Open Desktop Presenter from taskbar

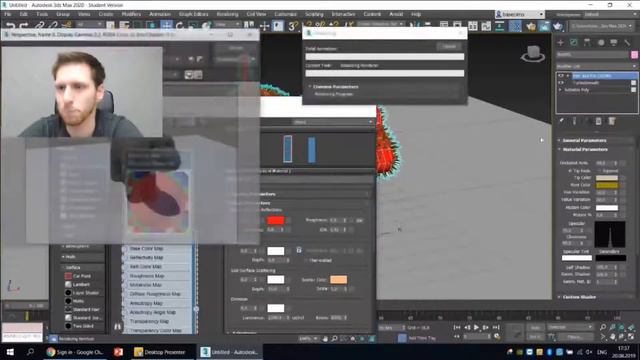click(160, 352)
